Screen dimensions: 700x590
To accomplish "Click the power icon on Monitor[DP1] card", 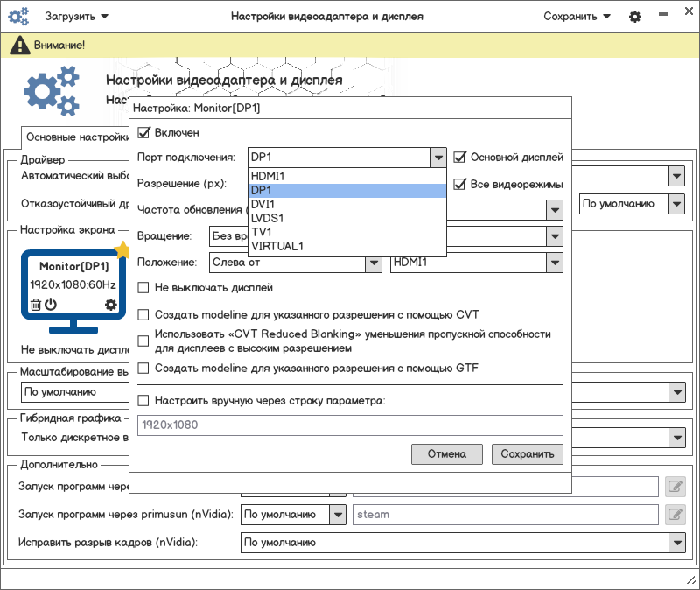I will pyautogui.click(x=51, y=305).
